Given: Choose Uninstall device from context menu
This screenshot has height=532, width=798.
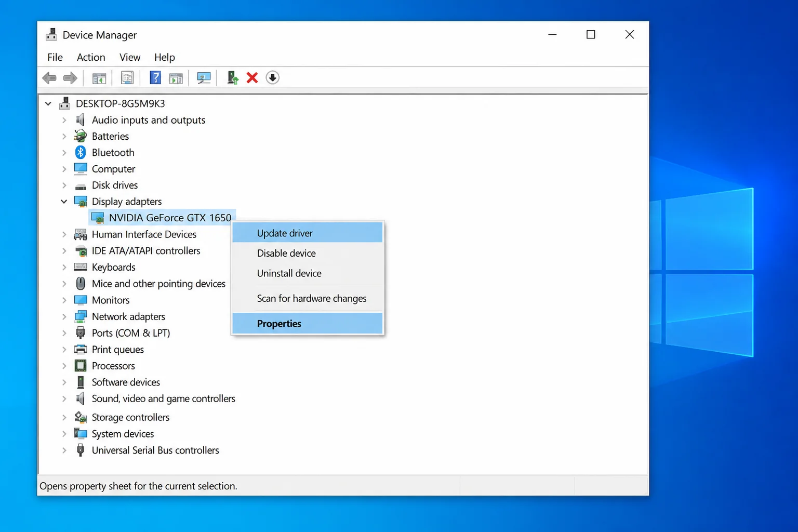Looking at the screenshot, I should click(x=308, y=273).
